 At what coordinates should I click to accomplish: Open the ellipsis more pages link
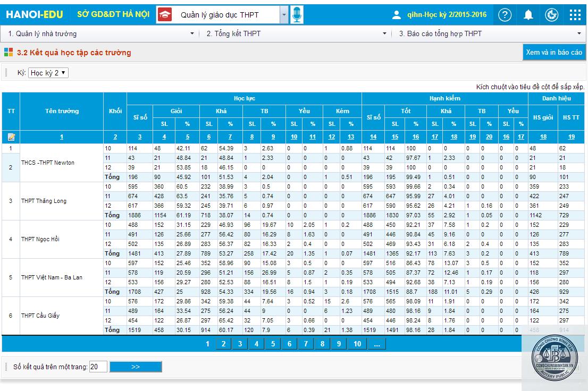pyautogui.click(x=377, y=344)
